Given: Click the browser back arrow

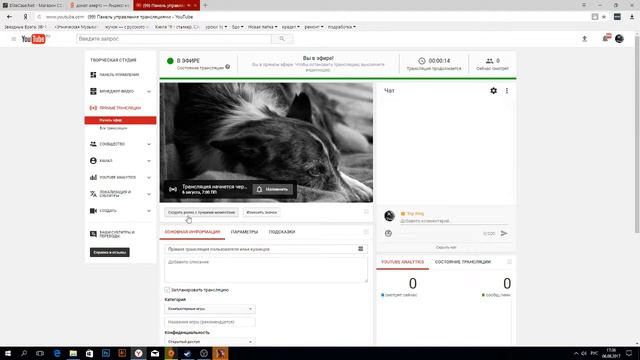Looking at the screenshot, I should coord(9,17).
